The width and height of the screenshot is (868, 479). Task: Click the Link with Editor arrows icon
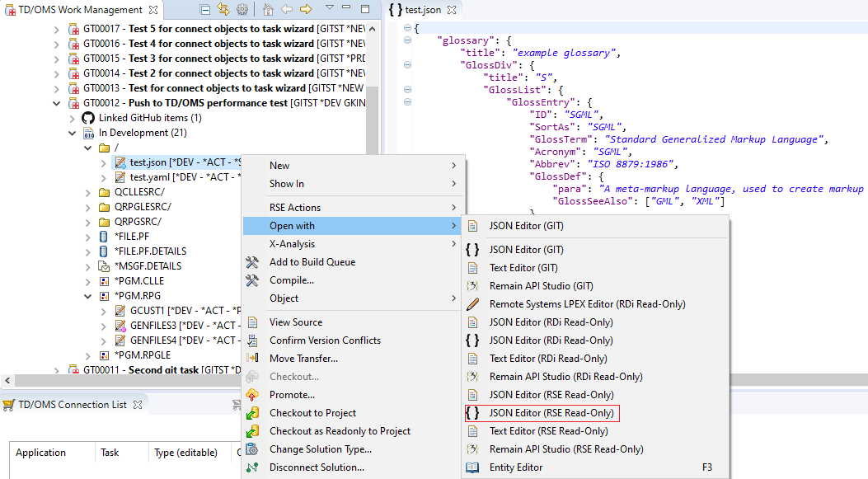(x=223, y=10)
